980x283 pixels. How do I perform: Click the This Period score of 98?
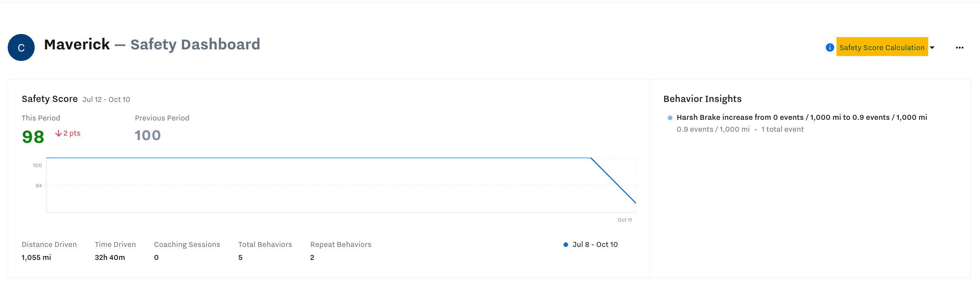point(33,137)
